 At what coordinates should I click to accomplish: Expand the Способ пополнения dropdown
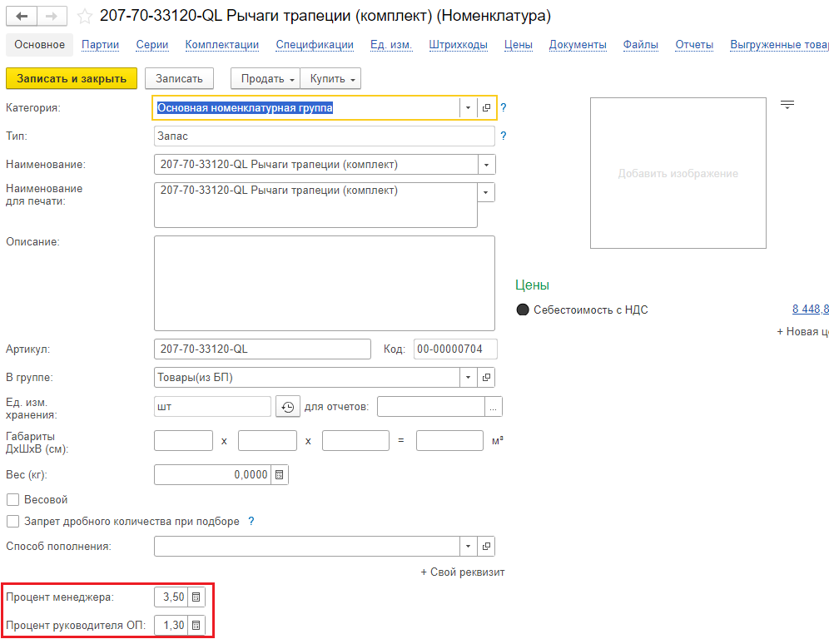(468, 547)
